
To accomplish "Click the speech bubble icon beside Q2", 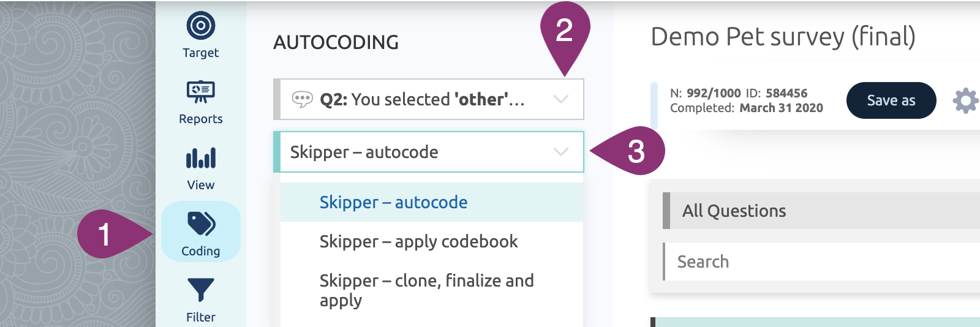I will pyautogui.click(x=302, y=99).
